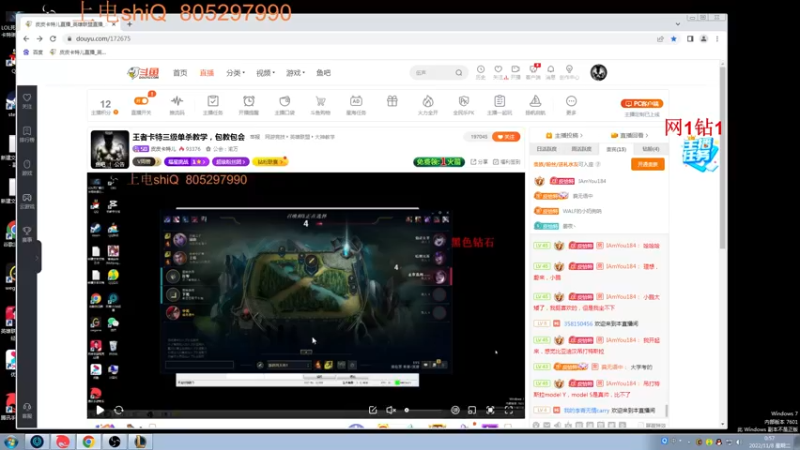800x450 pixels.
Task: Unmute the video via speaker icon
Action: [391, 410]
